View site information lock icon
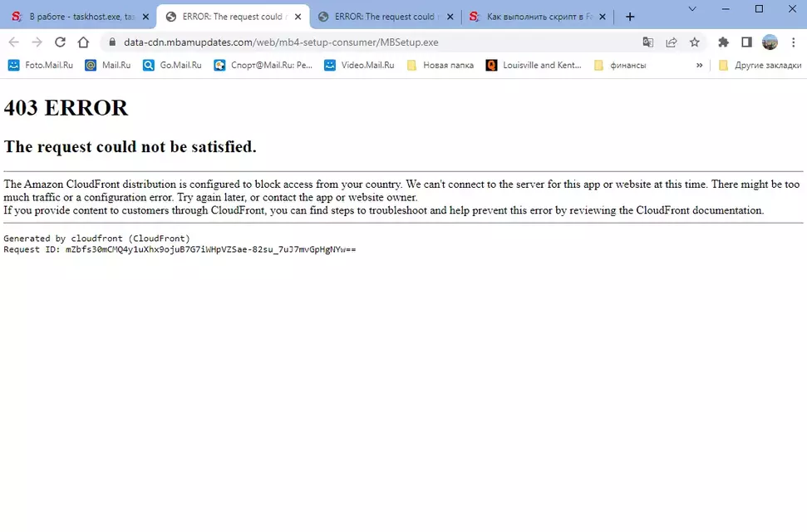The image size is (807, 532). point(111,42)
